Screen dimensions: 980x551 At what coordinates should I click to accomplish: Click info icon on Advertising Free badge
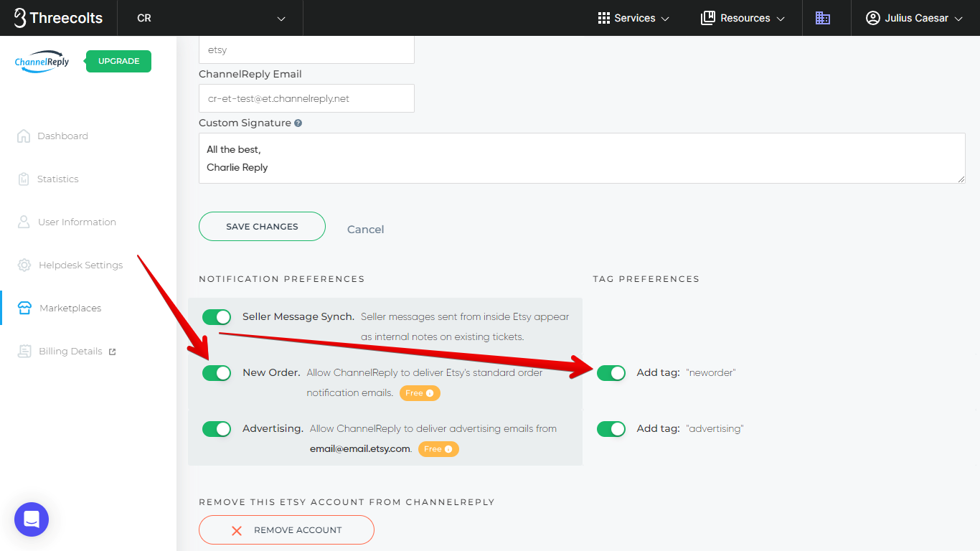448,449
